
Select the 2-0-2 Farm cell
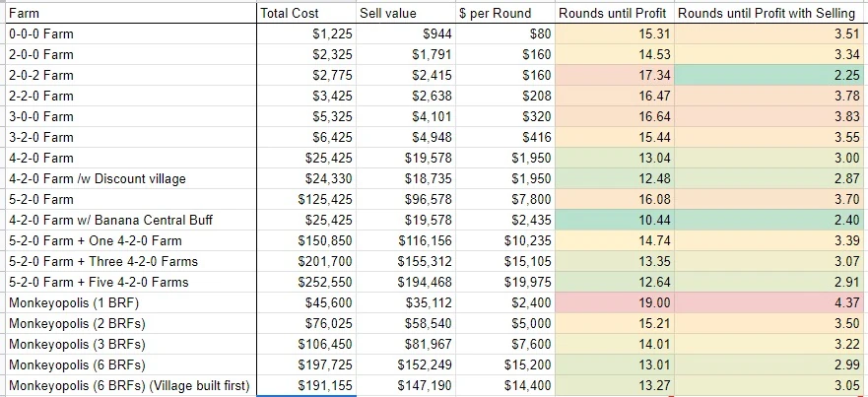click(x=128, y=75)
